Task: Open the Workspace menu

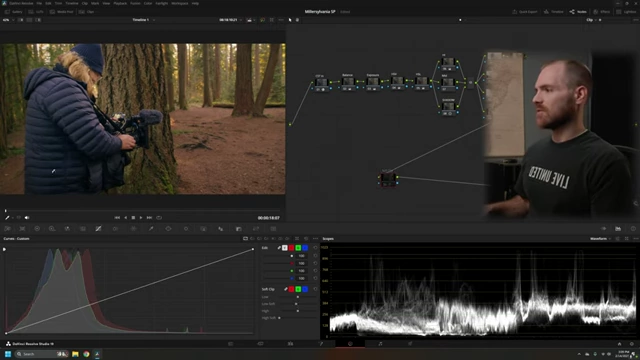Action: (180, 3)
